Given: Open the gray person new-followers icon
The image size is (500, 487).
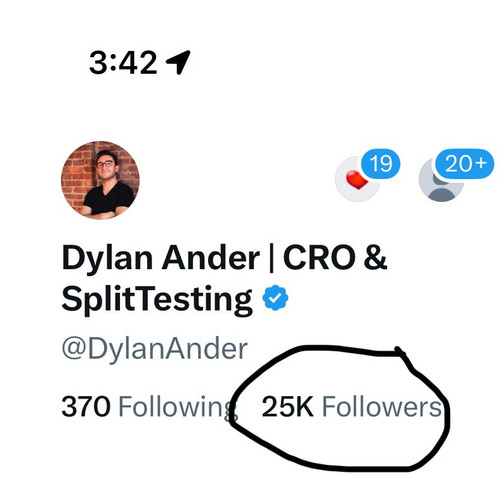Looking at the screenshot, I should coord(441,180).
